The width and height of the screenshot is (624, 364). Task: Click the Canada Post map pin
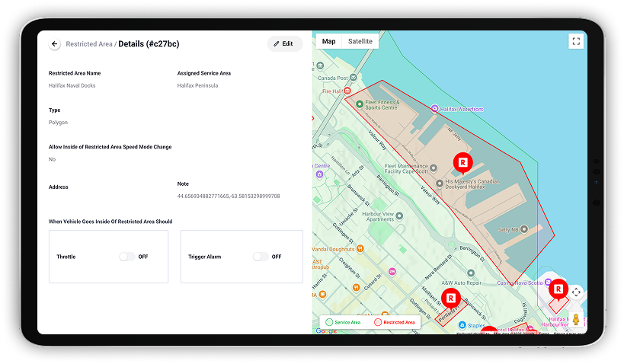pyautogui.click(x=353, y=78)
